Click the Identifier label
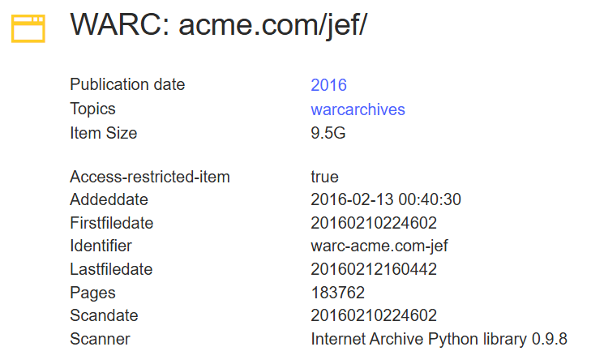This screenshot has height=364, width=604. [101, 246]
